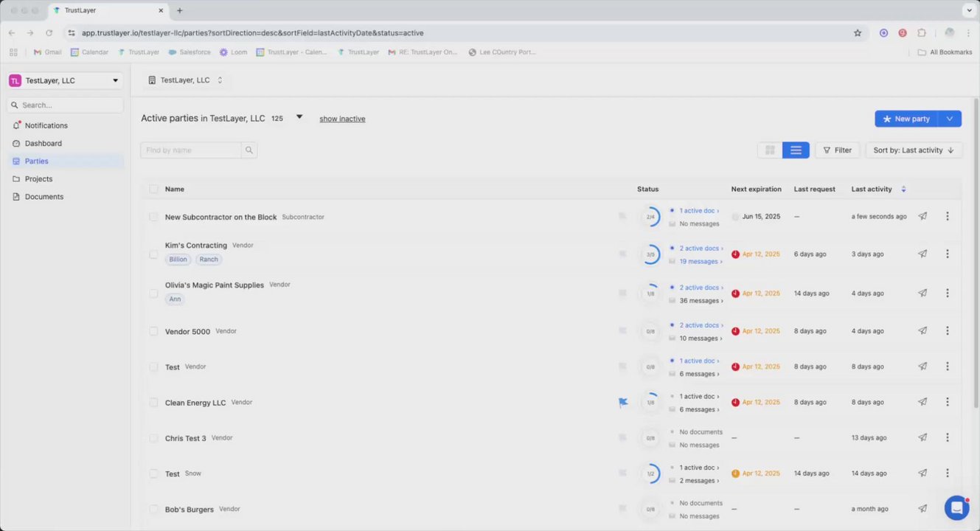Viewport: 980px width, 531px height.
Task: Expand 2 active docs for Kim's Contracting
Action: [x=701, y=249]
